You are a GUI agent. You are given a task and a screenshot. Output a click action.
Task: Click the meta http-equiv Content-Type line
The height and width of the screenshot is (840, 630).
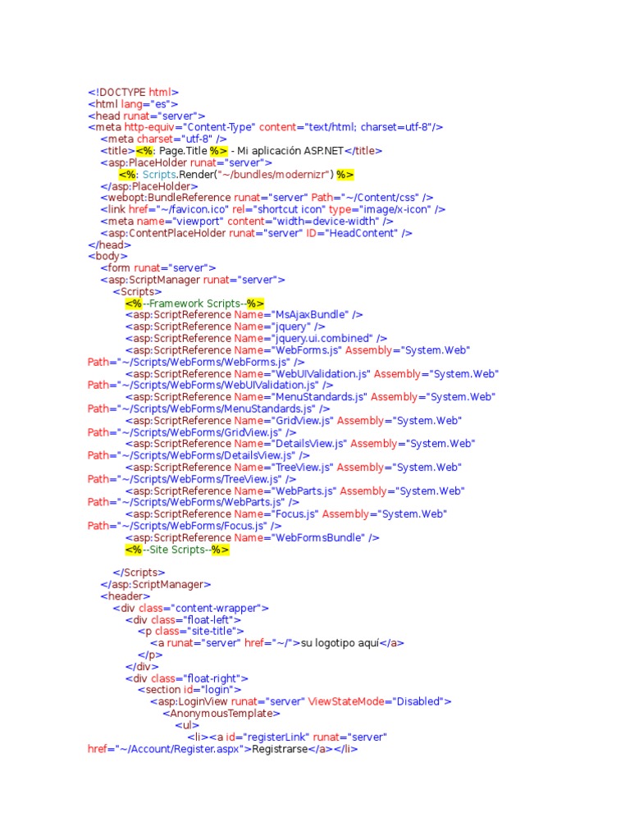[265, 127]
